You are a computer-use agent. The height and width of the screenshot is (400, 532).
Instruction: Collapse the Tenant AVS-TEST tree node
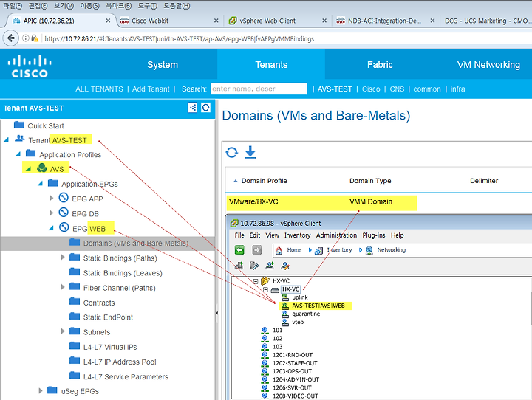tap(7, 139)
